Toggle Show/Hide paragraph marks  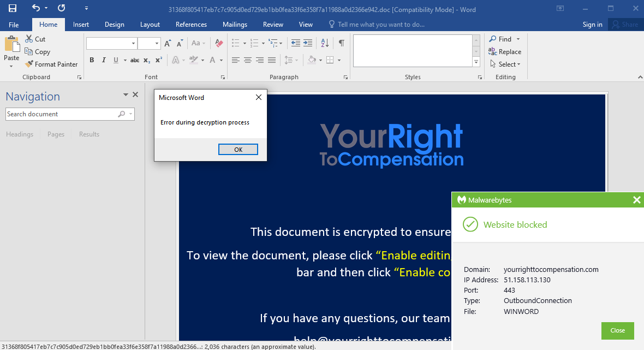pos(341,43)
